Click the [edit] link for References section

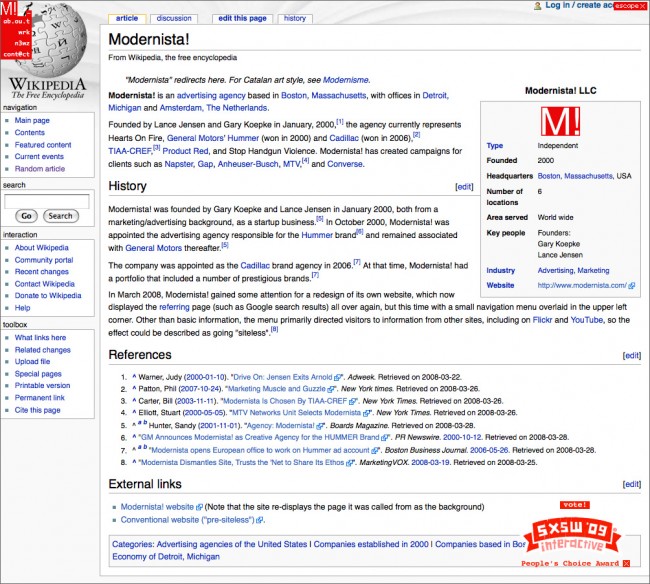click(x=631, y=356)
